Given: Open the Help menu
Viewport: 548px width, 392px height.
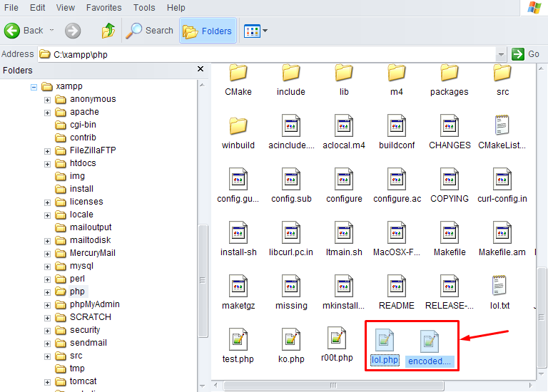Looking at the screenshot, I should 176,7.
